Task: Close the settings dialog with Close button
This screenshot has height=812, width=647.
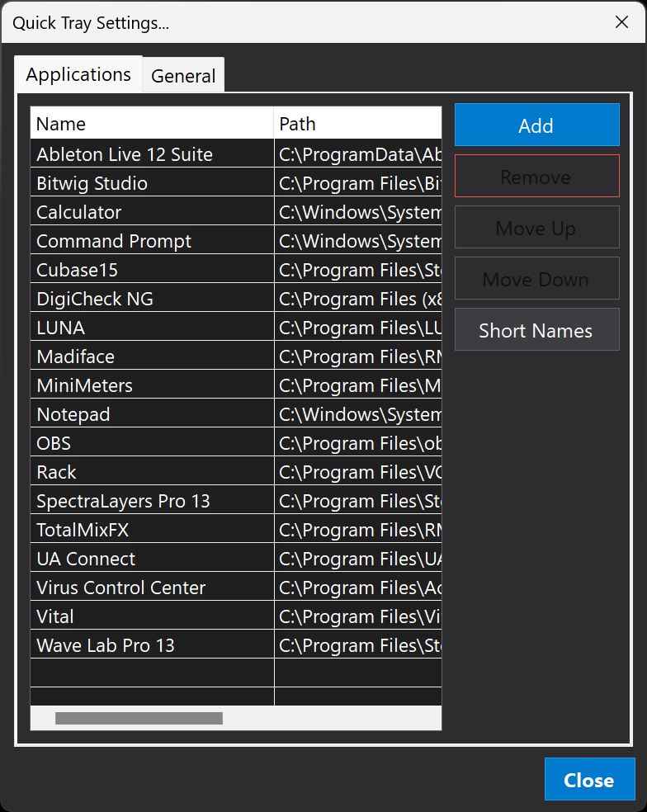Action: coord(589,779)
